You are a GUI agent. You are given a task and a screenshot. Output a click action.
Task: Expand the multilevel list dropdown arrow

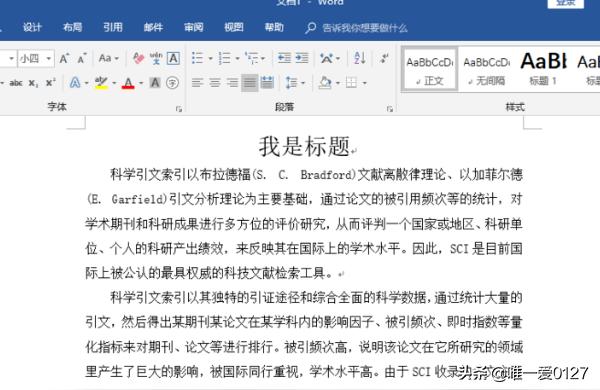[263, 59]
